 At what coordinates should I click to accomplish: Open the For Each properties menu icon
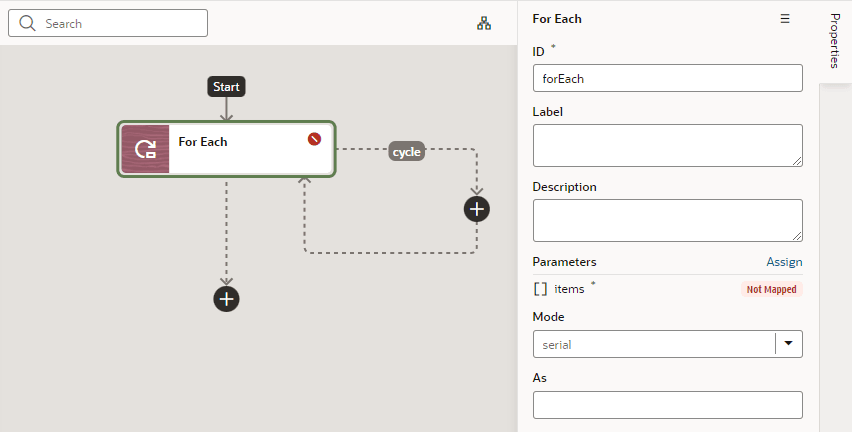click(785, 19)
